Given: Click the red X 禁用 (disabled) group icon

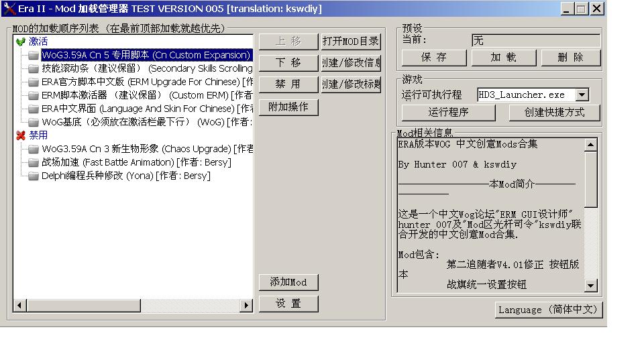Looking at the screenshot, I should pos(20,135).
